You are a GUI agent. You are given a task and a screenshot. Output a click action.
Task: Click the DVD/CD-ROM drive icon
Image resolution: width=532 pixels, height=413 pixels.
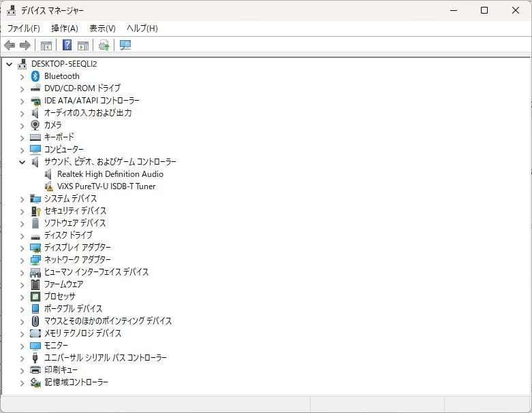pos(35,88)
